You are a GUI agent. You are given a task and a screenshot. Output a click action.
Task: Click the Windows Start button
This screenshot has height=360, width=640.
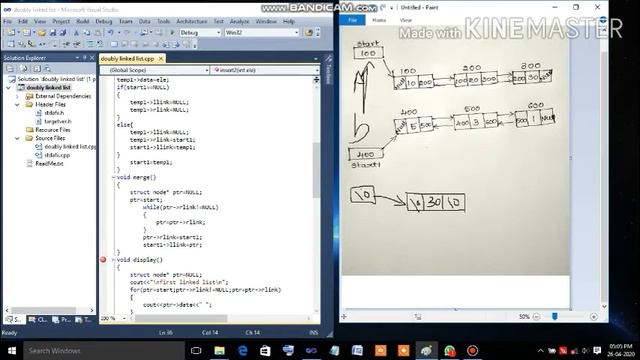12,351
